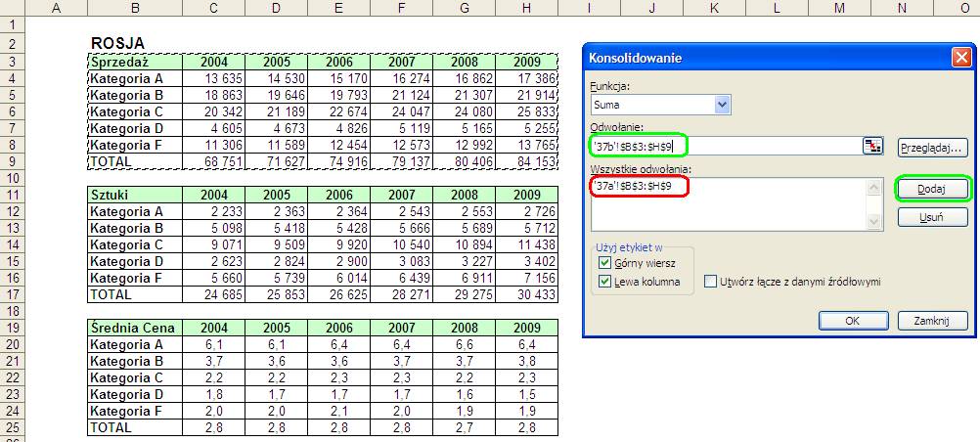Toggle the Górny wiersz checkbox
Screen dimensions: 980x442
604,263
